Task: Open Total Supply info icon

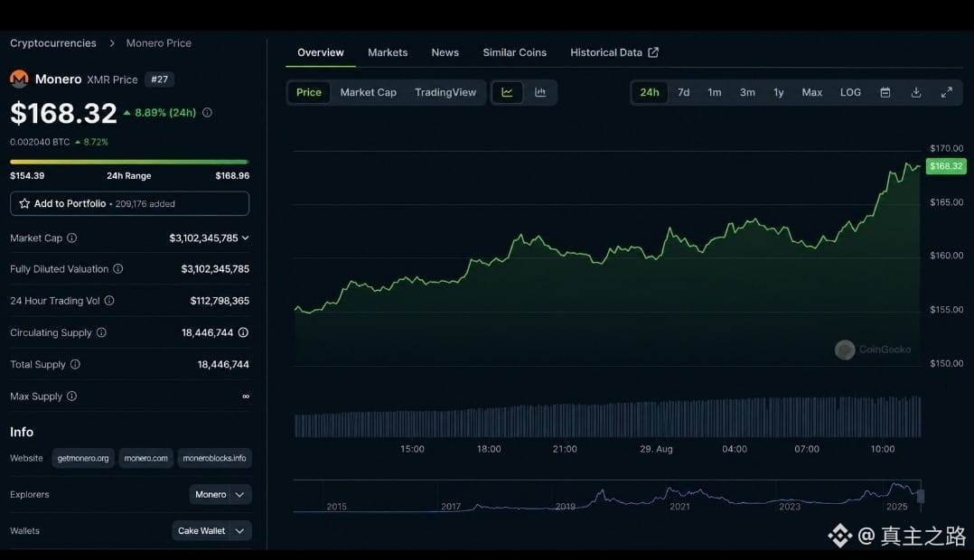Action: tap(75, 364)
